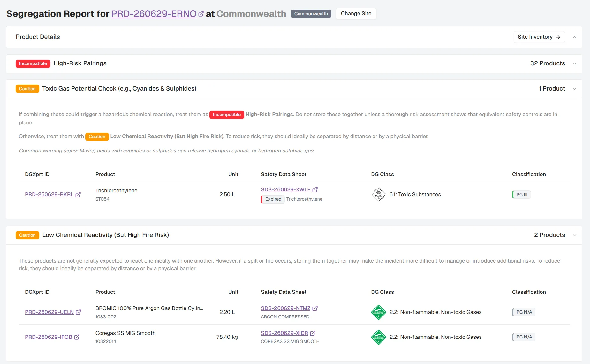Open safety data sheet SDS-260629-XWLF
590x364 pixels.
click(285, 189)
